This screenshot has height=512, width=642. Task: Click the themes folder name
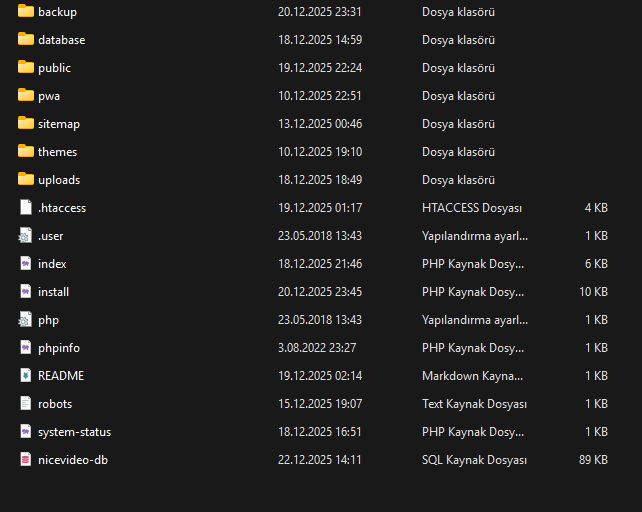click(x=57, y=152)
